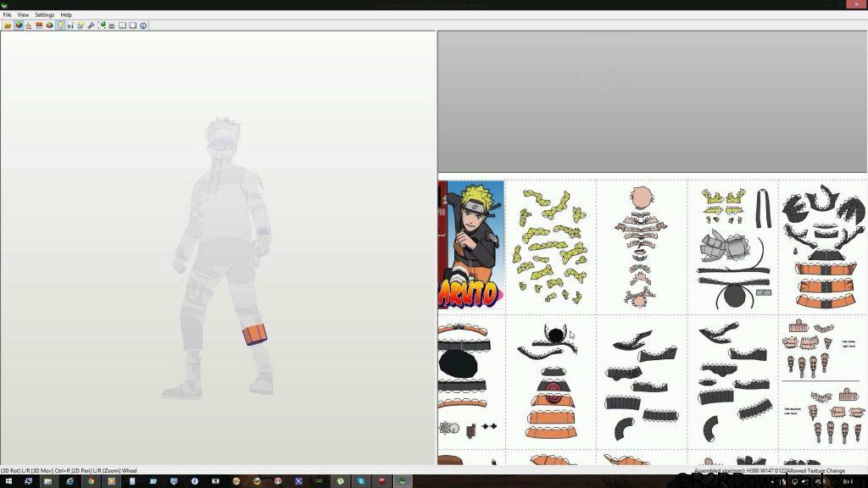This screenshot has width=868, height=488.
Task: Open the View menu
Action: tap(23, 14)
